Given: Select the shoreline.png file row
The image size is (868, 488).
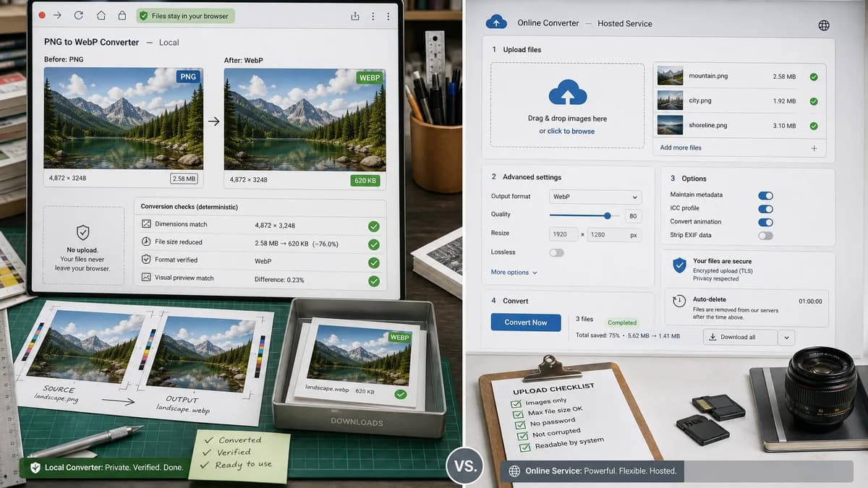Looking at the screenshot, I should click(x=738, y=126).
